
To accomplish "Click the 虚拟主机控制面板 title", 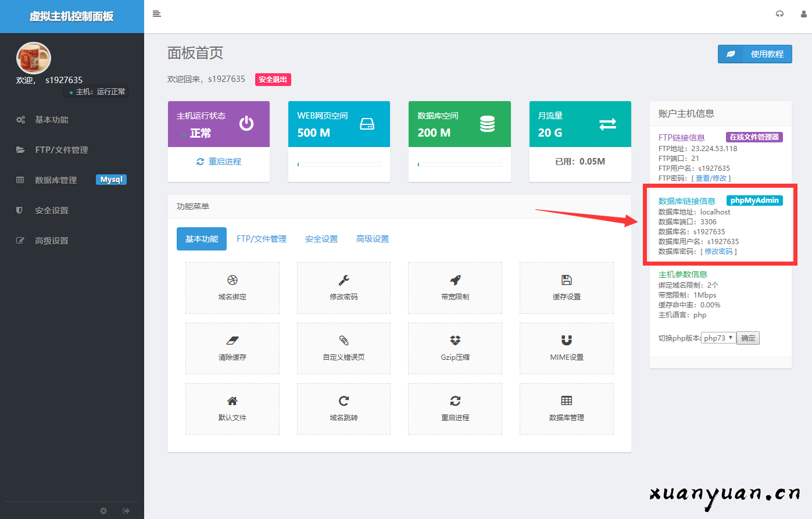I will tap(71, 16).
